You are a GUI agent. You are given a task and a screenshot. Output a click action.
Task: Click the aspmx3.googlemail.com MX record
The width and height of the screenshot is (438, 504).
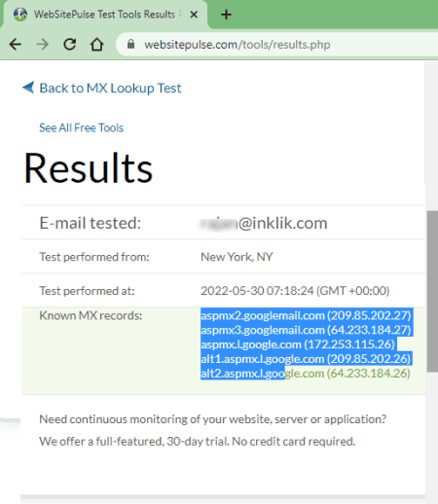pyautogui.click(x=306, y=330)
